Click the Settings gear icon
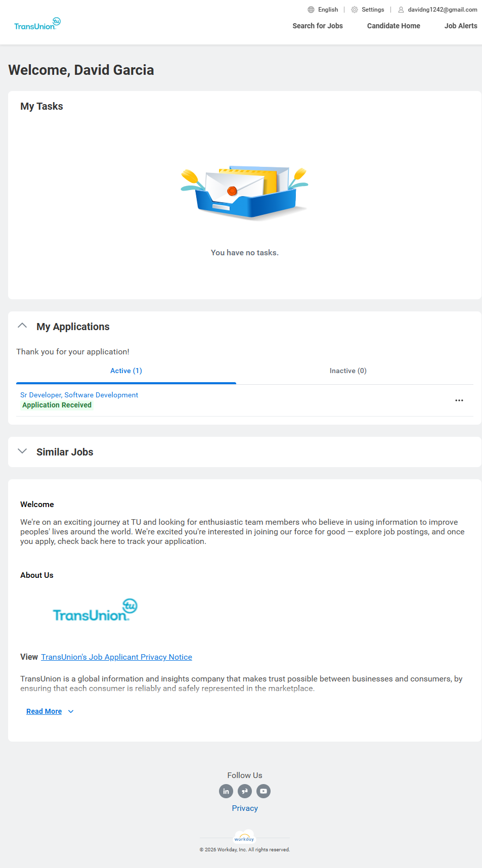Viewport: 482px width, 868px height. pyautogui.click(x=355, y=10)
